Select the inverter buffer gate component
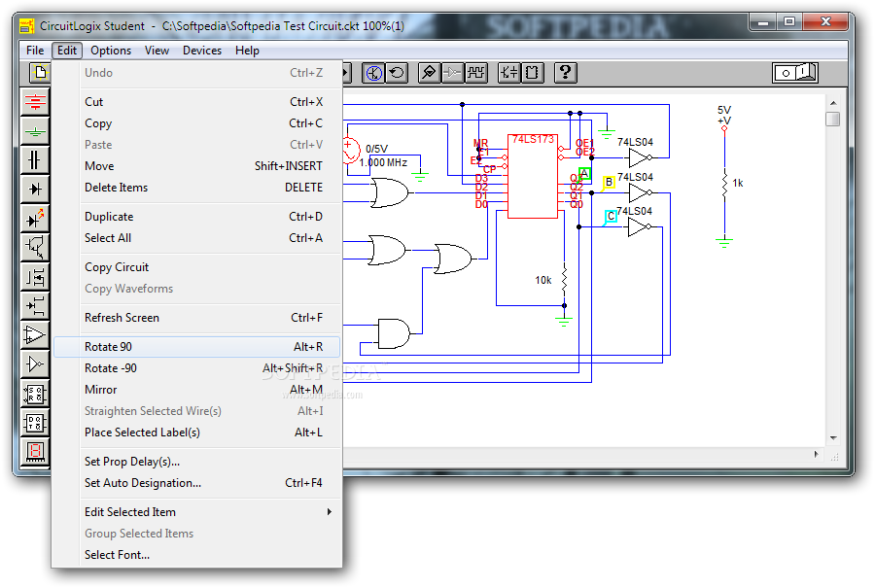875x588 pixels. point(35,363)
